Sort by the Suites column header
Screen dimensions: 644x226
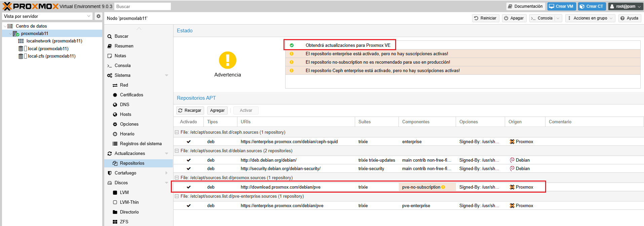coord(377,122)
